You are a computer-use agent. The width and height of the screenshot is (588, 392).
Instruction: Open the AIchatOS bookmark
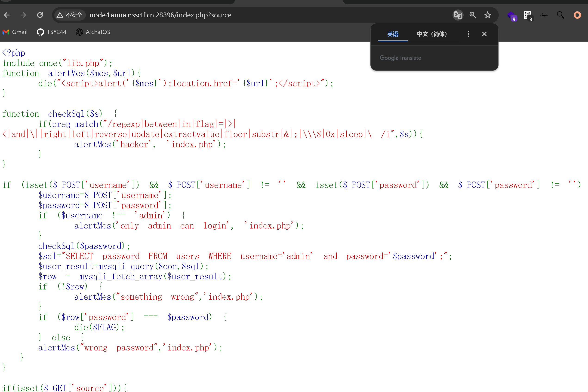(x=93, y=32)
